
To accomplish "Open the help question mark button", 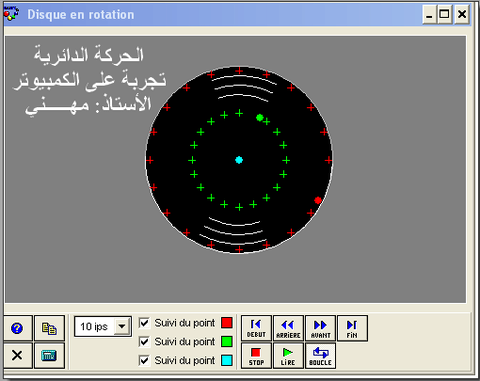I will click(x=17, y=328).
